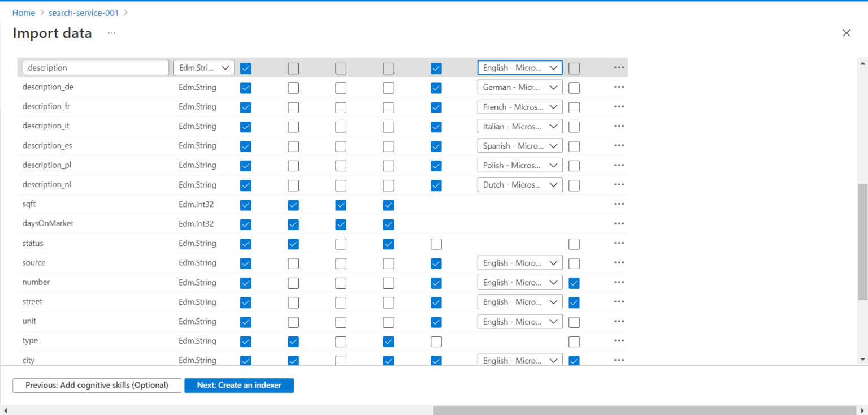The image size is (868, 415).
Task: Uncheck the first checkbox on the description_fr row
Action: (245, 107)
